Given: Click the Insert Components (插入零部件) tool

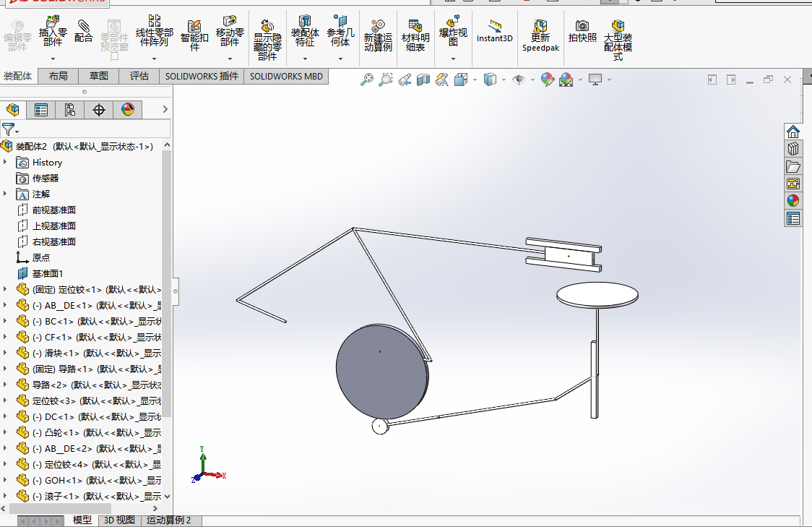Looking at the screenshot, I should coord(53,32).
